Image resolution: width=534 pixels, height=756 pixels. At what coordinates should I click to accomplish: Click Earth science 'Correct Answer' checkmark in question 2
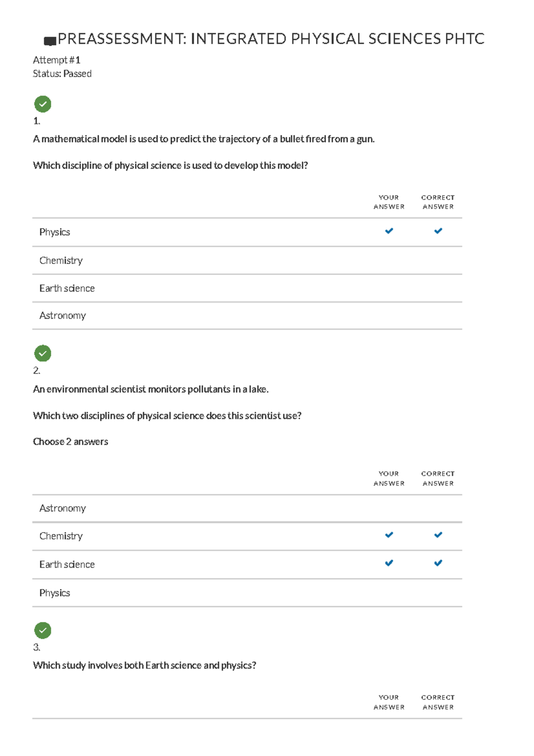click(438, 563)
